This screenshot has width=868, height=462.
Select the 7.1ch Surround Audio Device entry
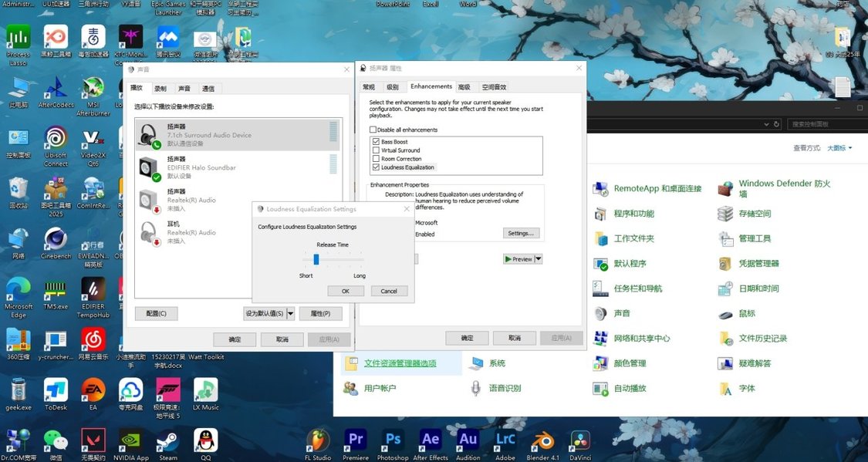(x=238, y=135)
